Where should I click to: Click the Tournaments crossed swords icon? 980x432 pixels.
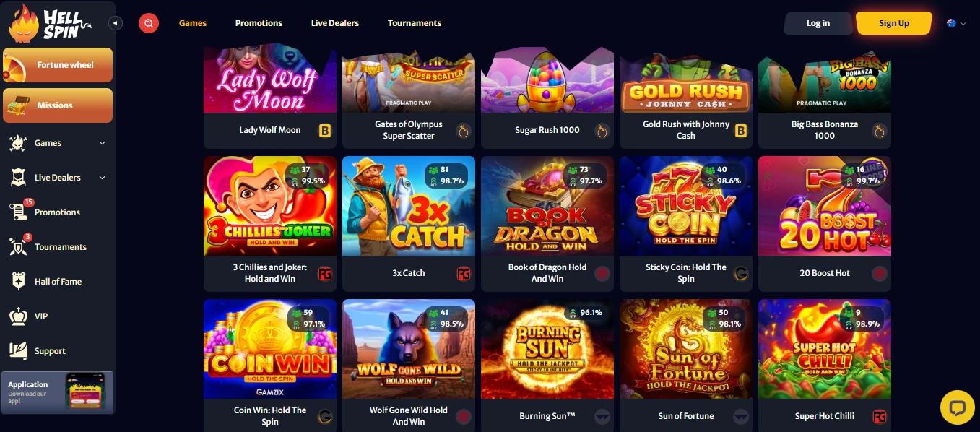pos(19,246)
